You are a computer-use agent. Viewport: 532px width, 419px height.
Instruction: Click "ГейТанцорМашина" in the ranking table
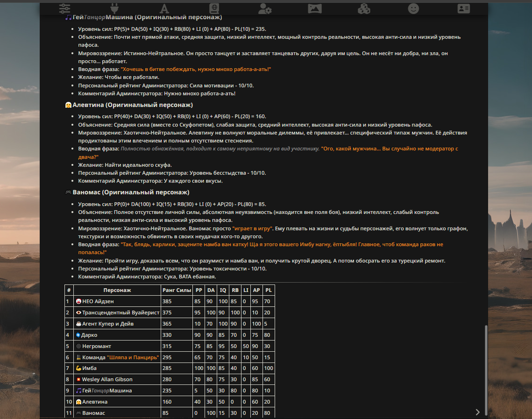(x=117, y=391)
